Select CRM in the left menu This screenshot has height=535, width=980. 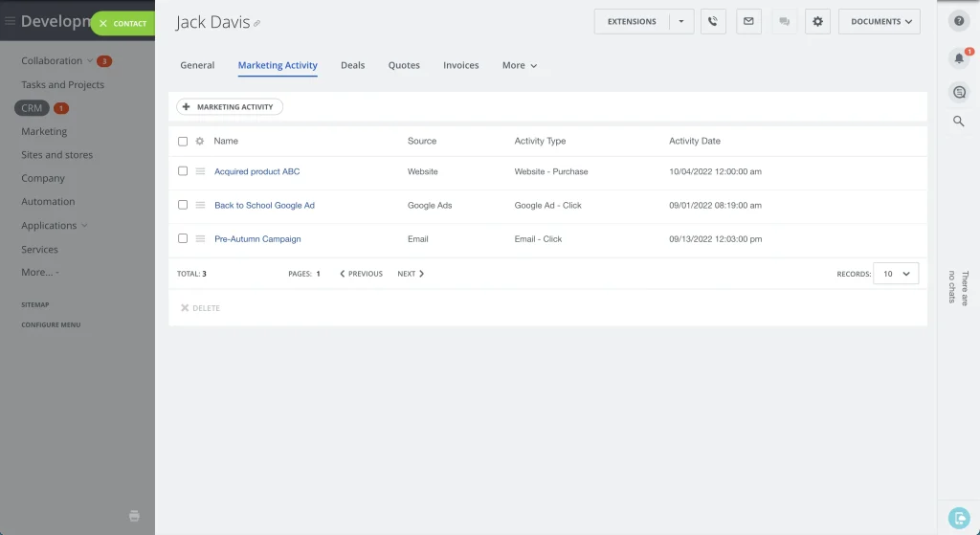tap(32, 108)
